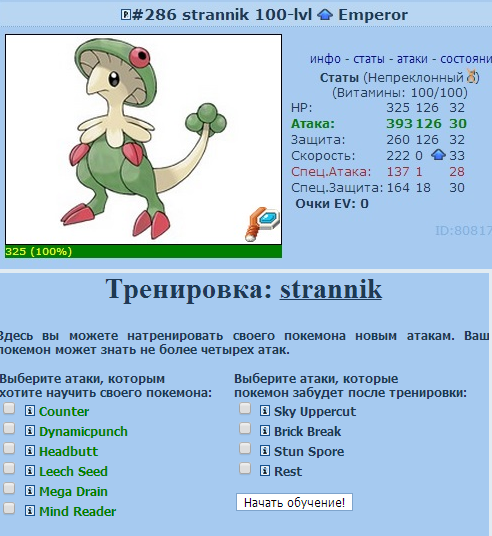The image size is (492, 536).
Task: Check Stun Spore to forget it
Action: click(245, 448)
